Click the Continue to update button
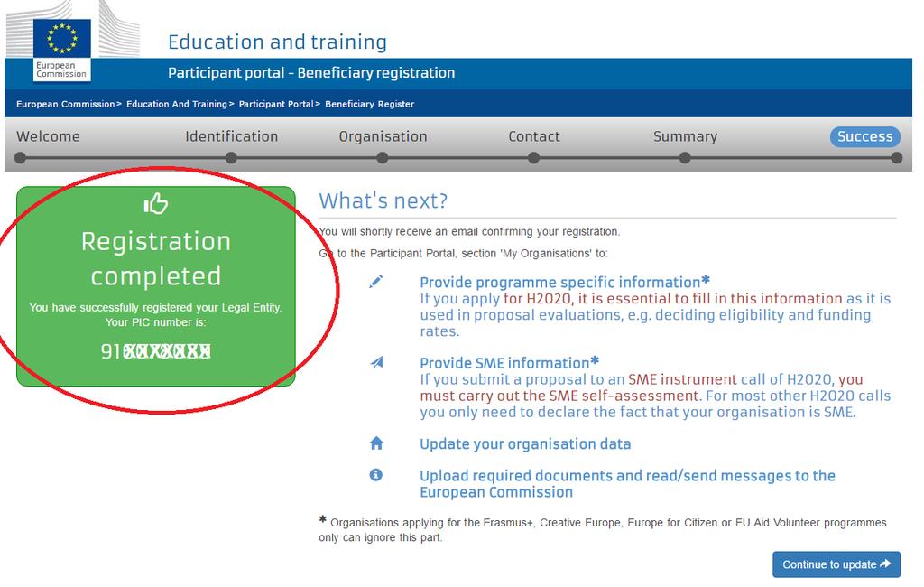Viewport: 924px width, 587px height. (836, 564)
